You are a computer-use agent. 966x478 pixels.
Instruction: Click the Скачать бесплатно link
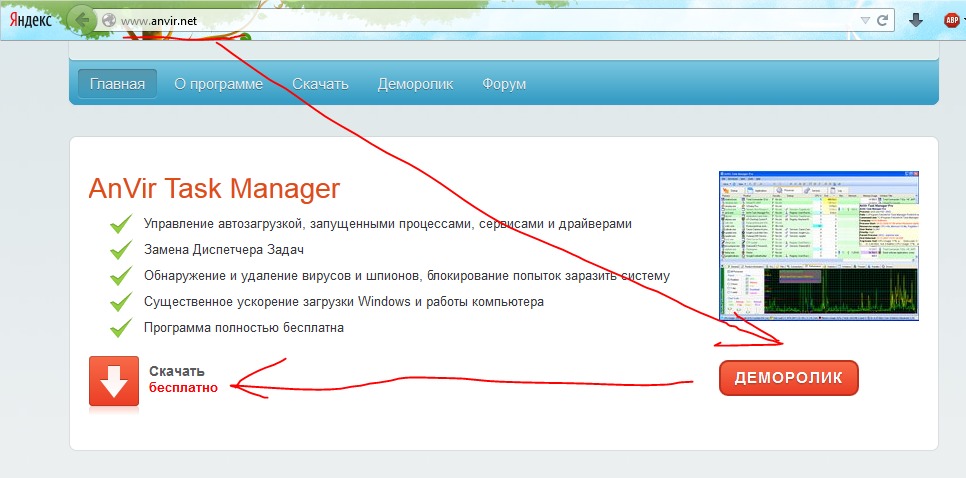183,379
